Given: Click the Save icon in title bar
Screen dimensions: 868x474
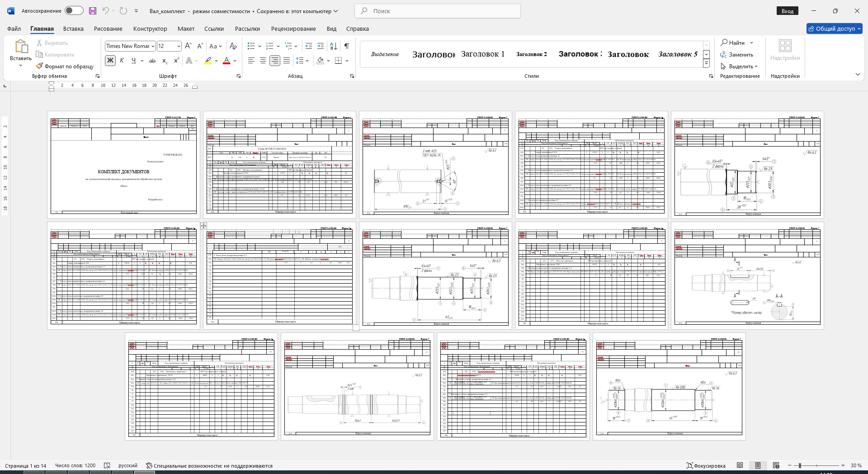Looking at the screenshot, I should point(93,11).
